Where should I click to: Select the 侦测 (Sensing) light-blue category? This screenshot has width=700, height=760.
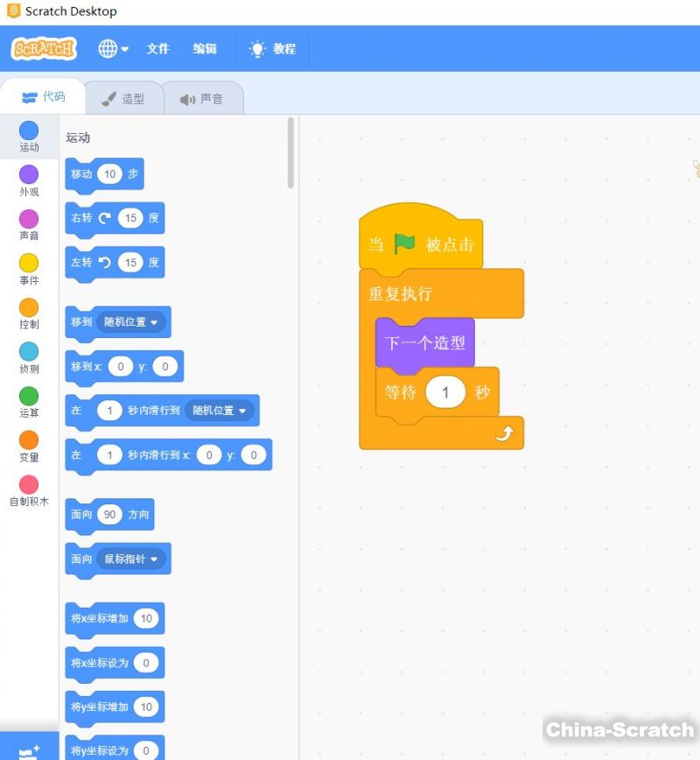click(x=29, y=357)
